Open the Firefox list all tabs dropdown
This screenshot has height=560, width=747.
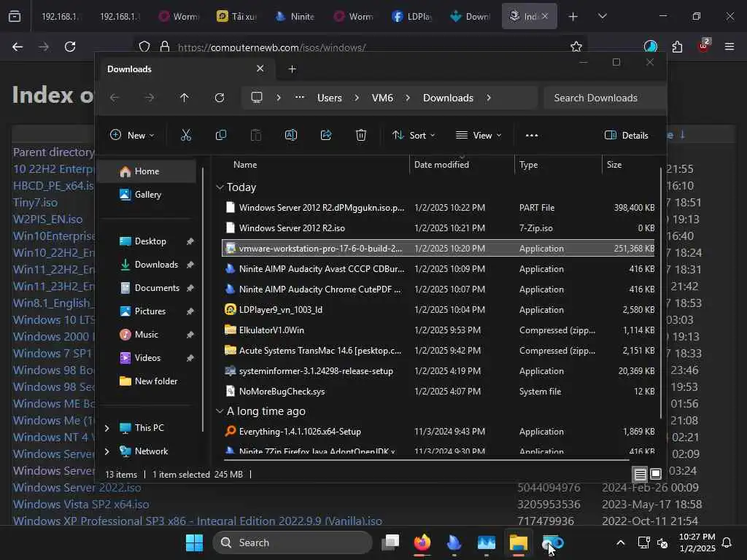pos(603,17)
